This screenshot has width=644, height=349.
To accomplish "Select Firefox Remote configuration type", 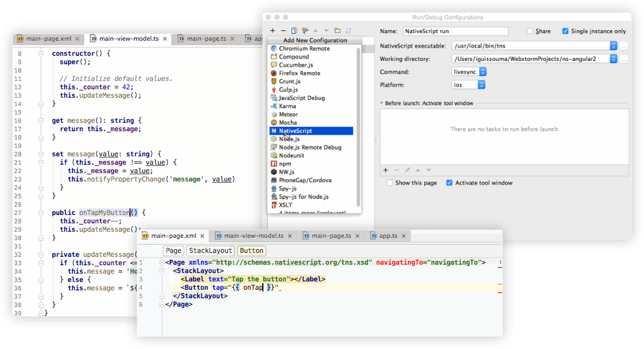I will pyautogui.click(x=311, y=73).
